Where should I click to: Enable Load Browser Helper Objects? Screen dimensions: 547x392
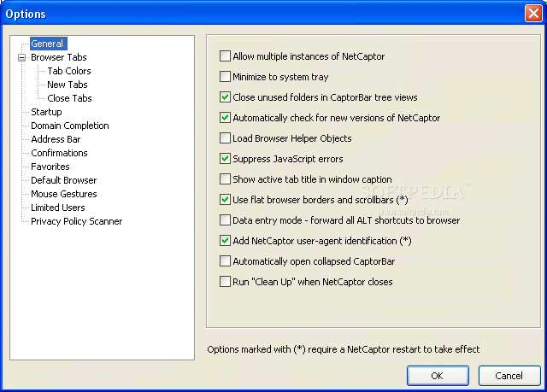(x=225, y=138)
